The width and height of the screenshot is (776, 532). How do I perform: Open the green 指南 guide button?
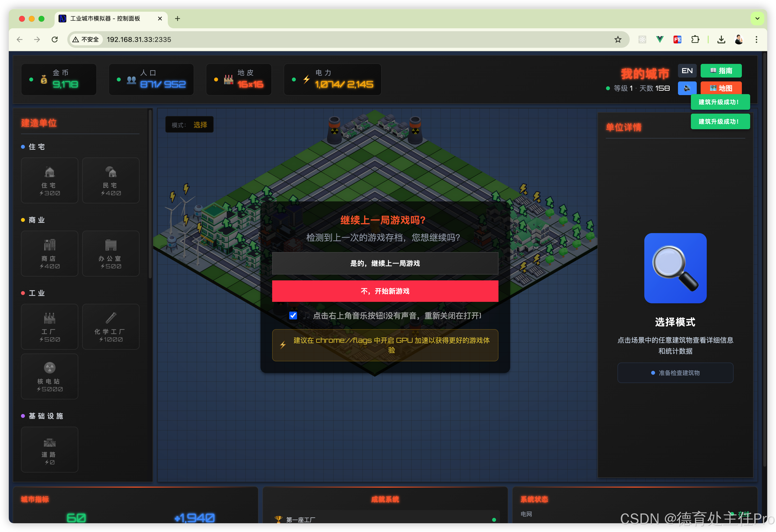[x=721, y=71]
